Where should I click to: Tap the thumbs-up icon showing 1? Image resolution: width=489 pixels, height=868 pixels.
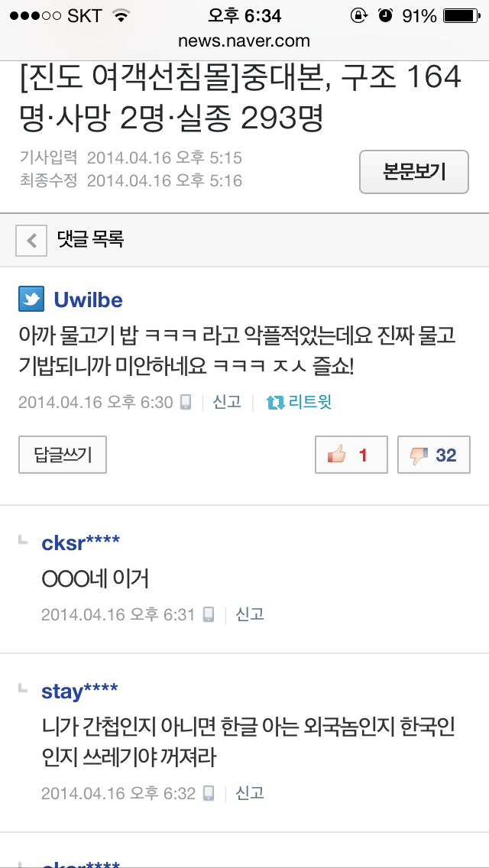(x=337, y=455)
